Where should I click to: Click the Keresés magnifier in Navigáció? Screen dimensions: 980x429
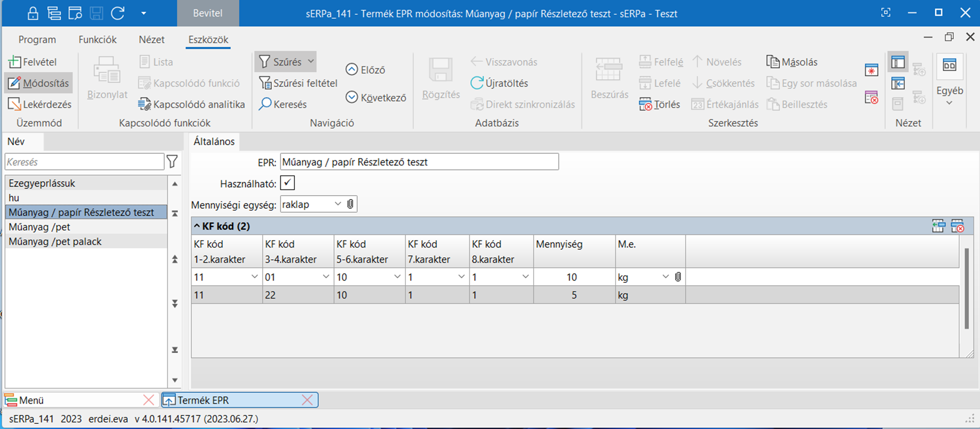(265, 104)
